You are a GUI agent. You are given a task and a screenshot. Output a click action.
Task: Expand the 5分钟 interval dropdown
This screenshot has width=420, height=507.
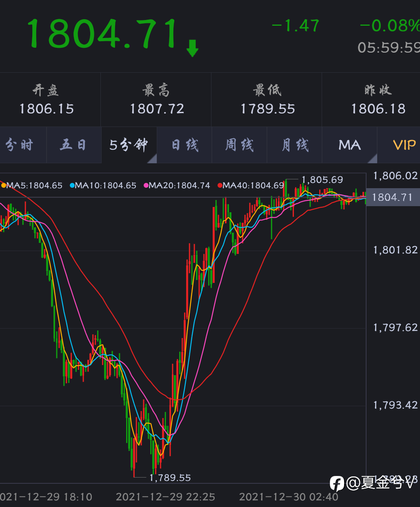coord(129,145)
